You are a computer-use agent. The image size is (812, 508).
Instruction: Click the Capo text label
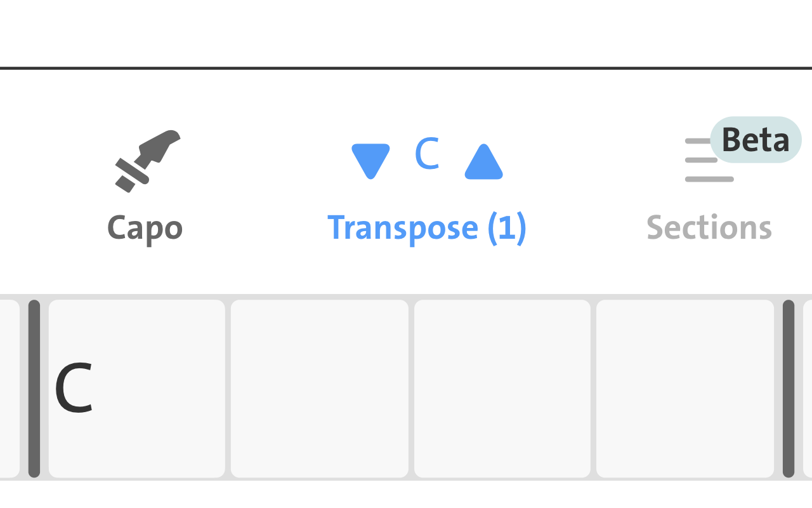point(145,227)
